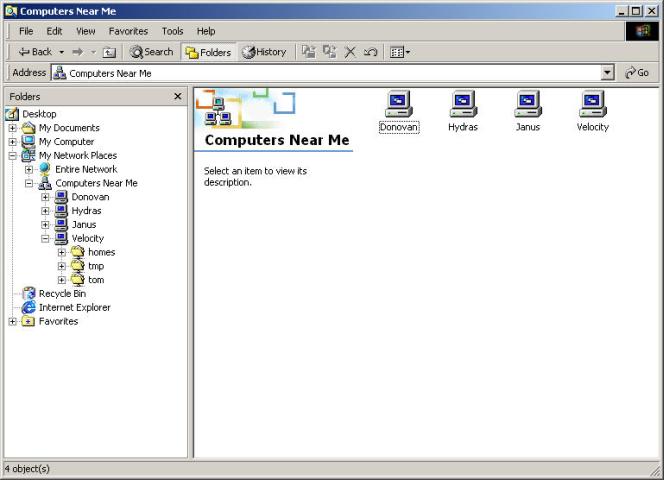Click the Up one level toolbar icon
Viewport: 664px width, 480px height.
pos(109,52)
